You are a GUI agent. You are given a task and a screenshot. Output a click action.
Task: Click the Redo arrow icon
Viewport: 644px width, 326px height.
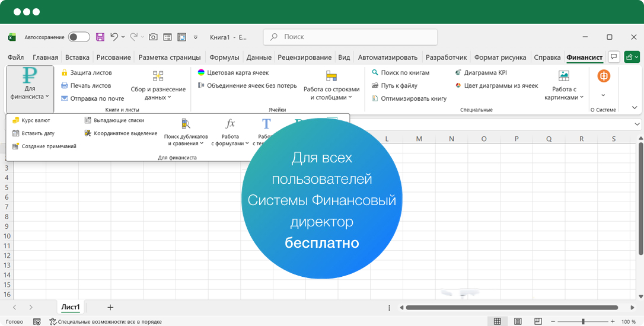click(134, 37)
